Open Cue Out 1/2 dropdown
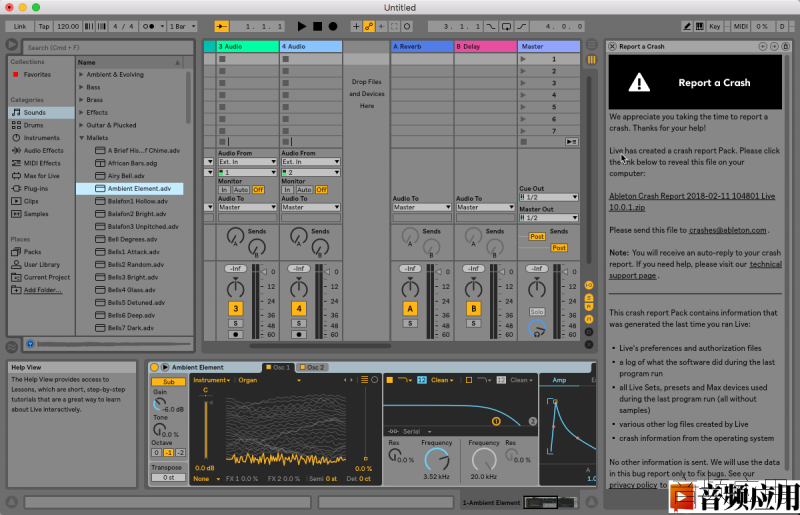Image resolution: width=800 pixels, height=515 pixels. pyautogui.click(x=548, y=197)
